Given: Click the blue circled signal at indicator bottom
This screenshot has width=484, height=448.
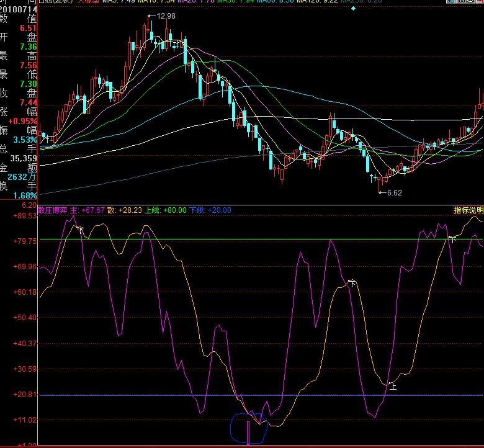Looking at the screenshot, I should click(248, 427).
